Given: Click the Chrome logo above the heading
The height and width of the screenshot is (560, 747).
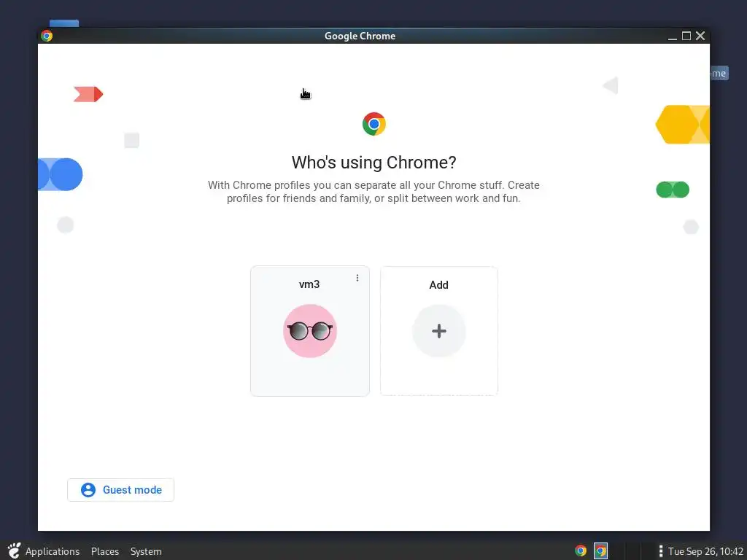Looking at the screenshot, I should (x=374, y=124).
